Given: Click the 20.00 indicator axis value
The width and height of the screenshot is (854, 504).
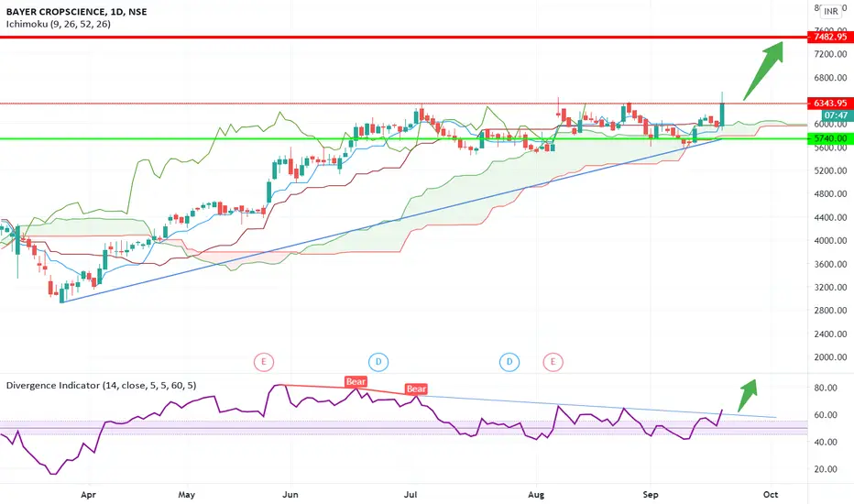Looking at the screenshot, I should [826, 469].
